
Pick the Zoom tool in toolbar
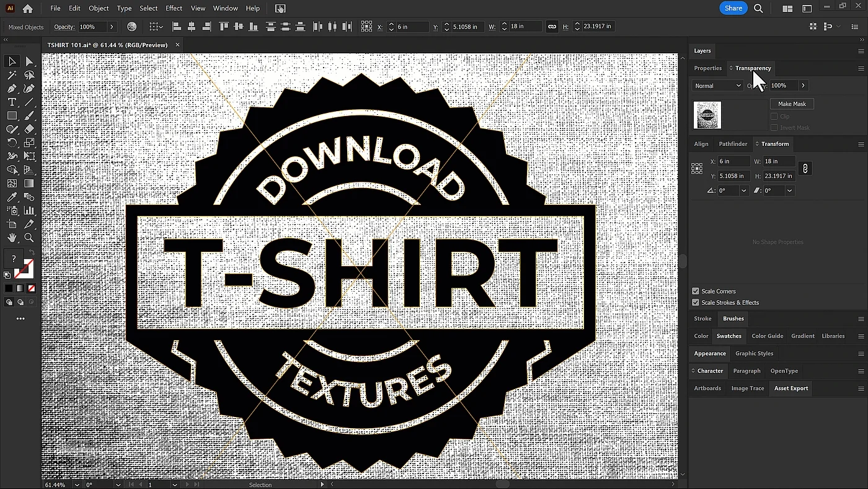coord(29,238)
